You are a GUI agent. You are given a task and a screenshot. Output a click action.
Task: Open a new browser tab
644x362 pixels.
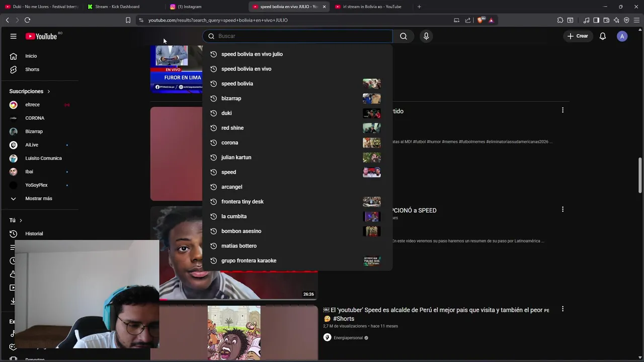pos(419,7)
